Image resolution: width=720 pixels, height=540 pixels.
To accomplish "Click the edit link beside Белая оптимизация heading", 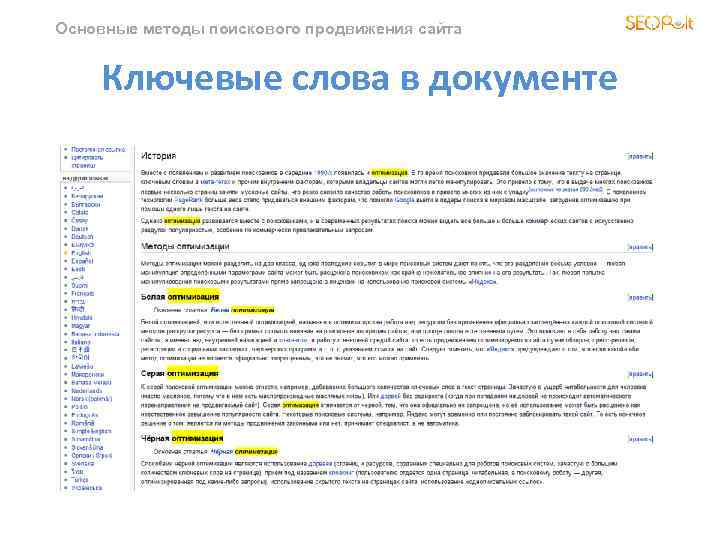I will coord(640,298).
